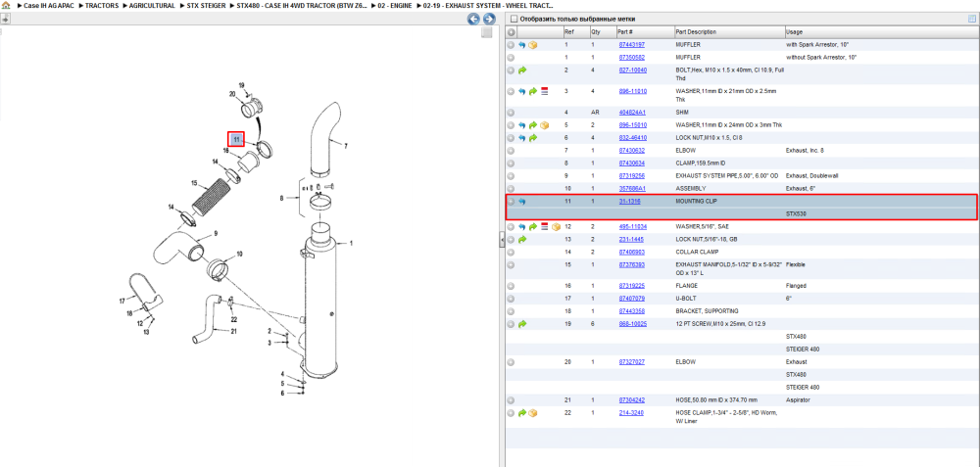The image size is (980, 467).
Task: Open the previous illustration with left arrow
Action: click(473, 19)
